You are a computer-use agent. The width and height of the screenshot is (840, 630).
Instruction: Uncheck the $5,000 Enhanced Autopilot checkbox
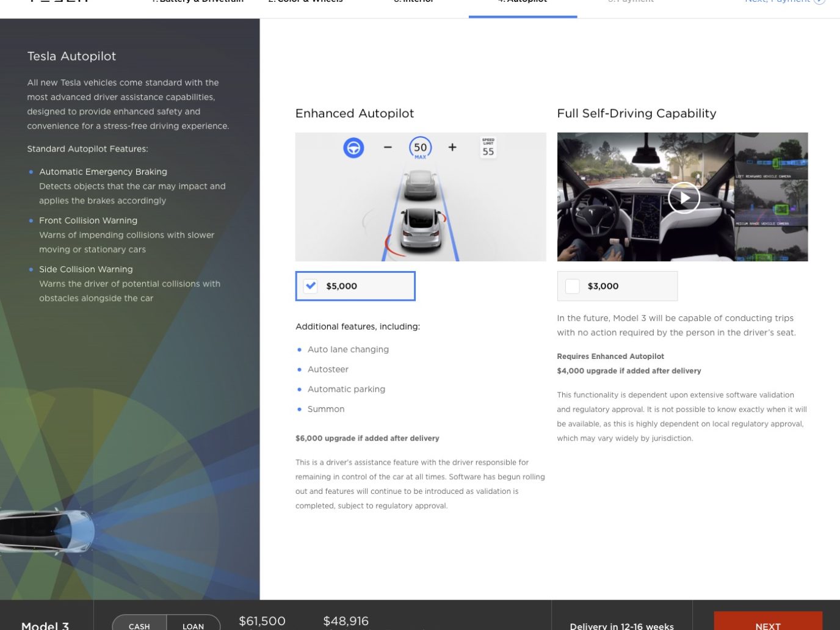click(x=311, y=286)
